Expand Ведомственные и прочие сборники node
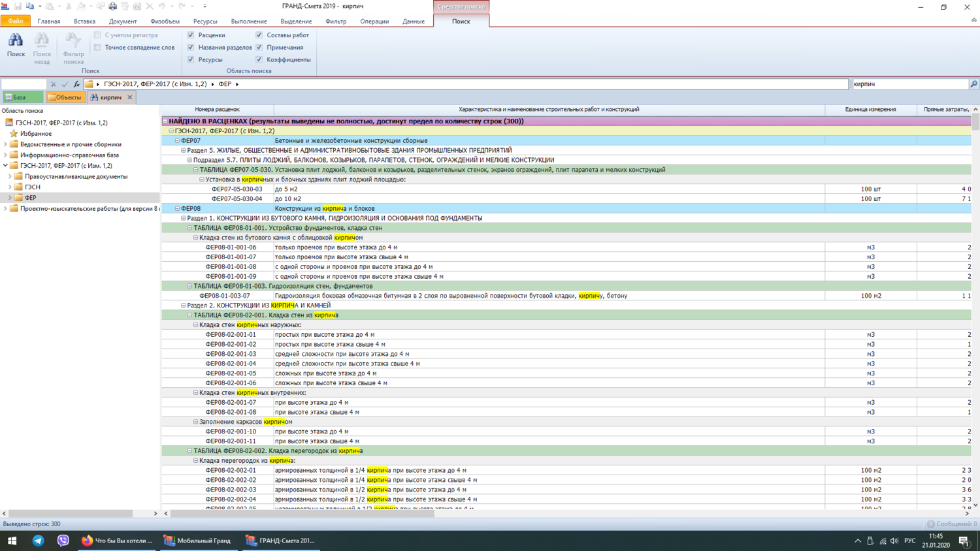 click(x=5, y=144)
